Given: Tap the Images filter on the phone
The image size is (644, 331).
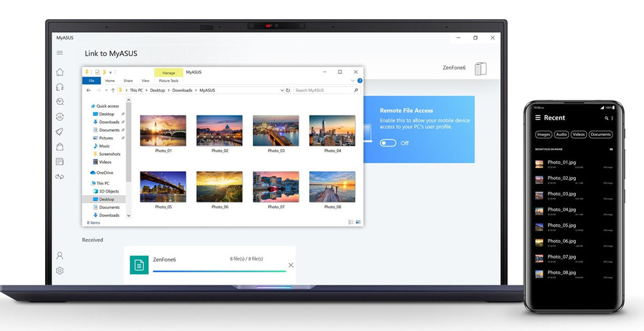Looking at the screenshot, I should pos(544,135).
